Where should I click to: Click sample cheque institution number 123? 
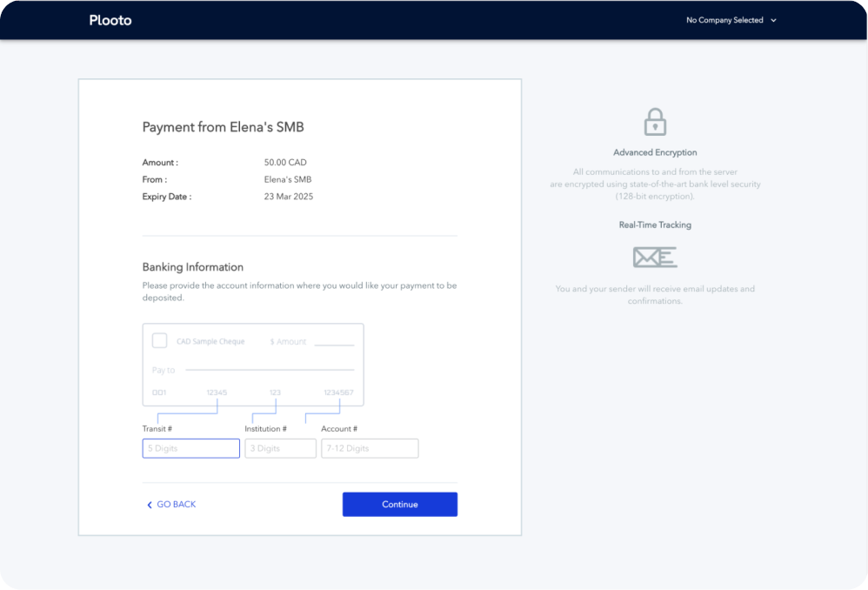[x=275, y=392]
